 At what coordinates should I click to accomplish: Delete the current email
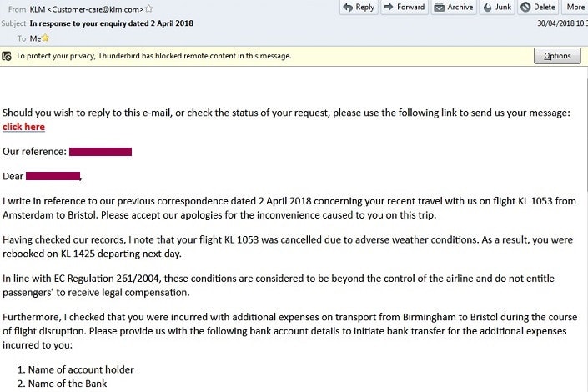tap(540, 8)
